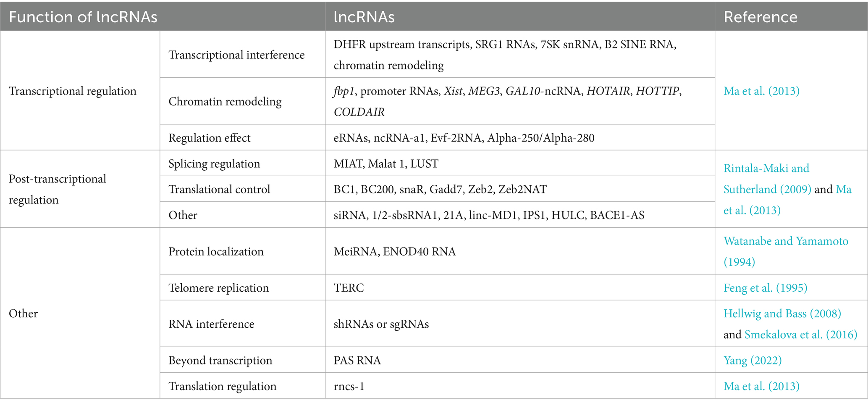Open the Yang (2022) citation link

pyautogui.click(x=753, y=360)
